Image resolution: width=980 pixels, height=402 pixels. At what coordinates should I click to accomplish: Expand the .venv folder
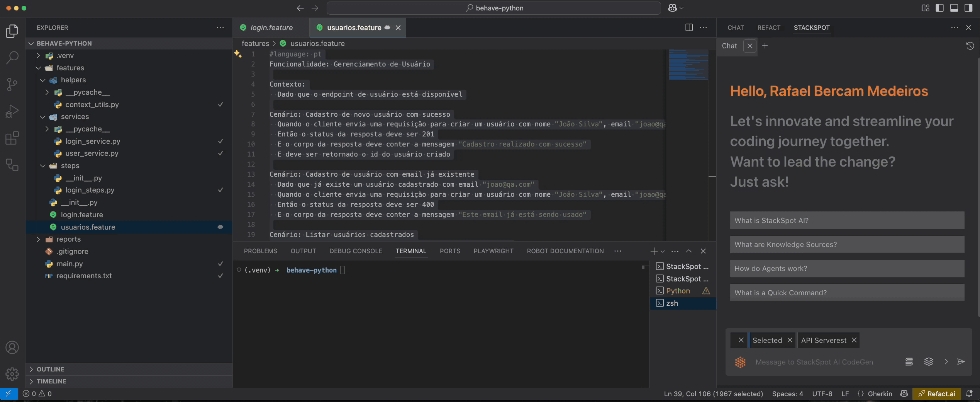tap(38, 56)
